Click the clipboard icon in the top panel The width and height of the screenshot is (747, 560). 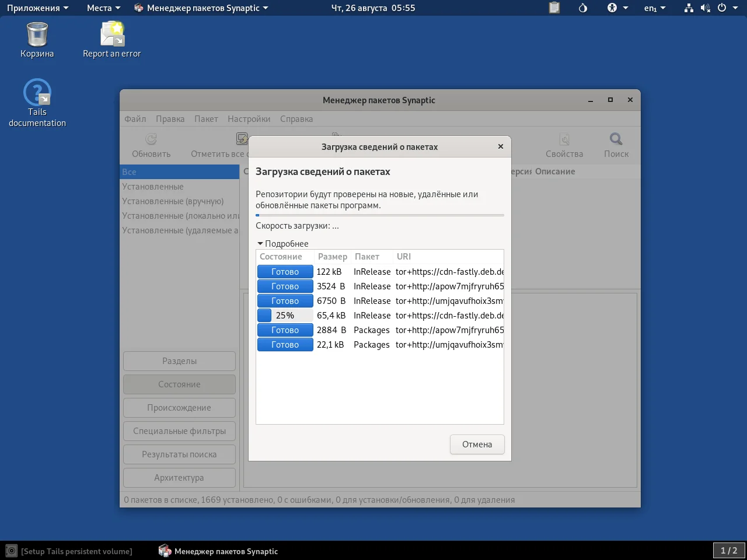coord(554,8)
